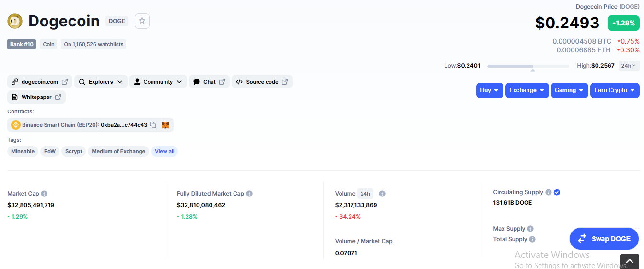Expand the Buy dropdown button
Screen dimensions: 644x269
point(490,90)
